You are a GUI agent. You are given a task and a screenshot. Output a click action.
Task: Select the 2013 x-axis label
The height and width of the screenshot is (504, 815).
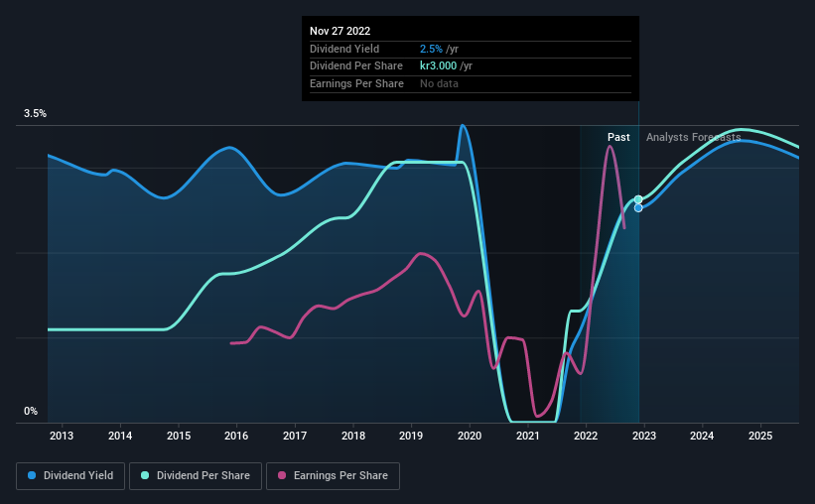62,436
